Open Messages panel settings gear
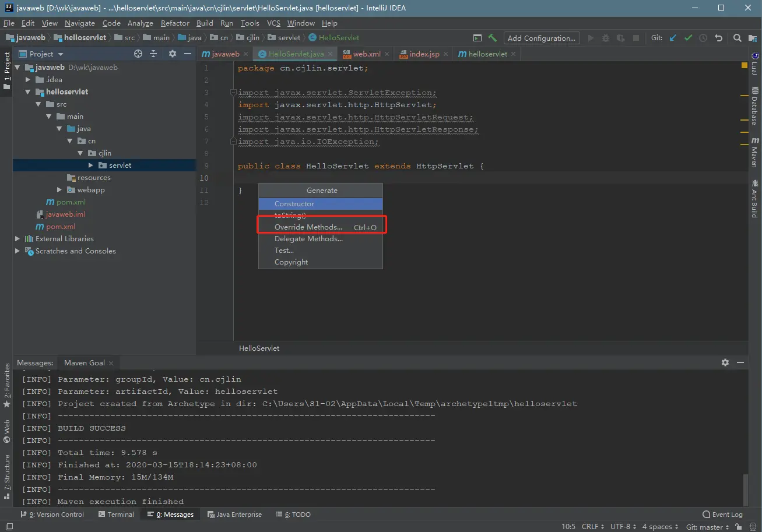 coord(725,362)
